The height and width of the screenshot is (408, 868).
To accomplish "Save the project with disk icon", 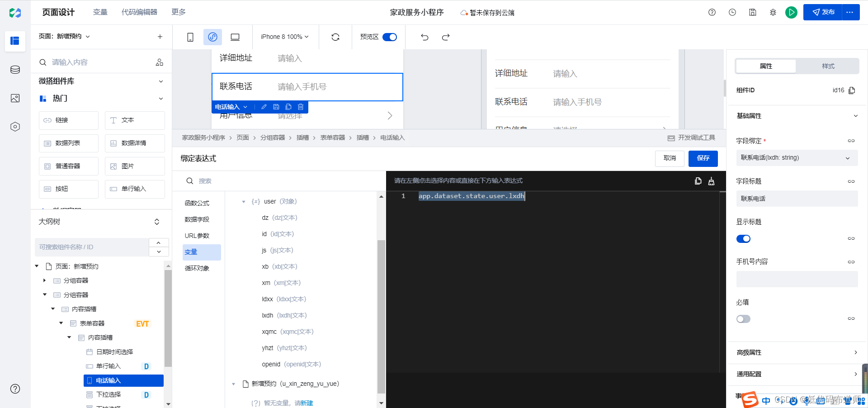I will tap(753, 13).
